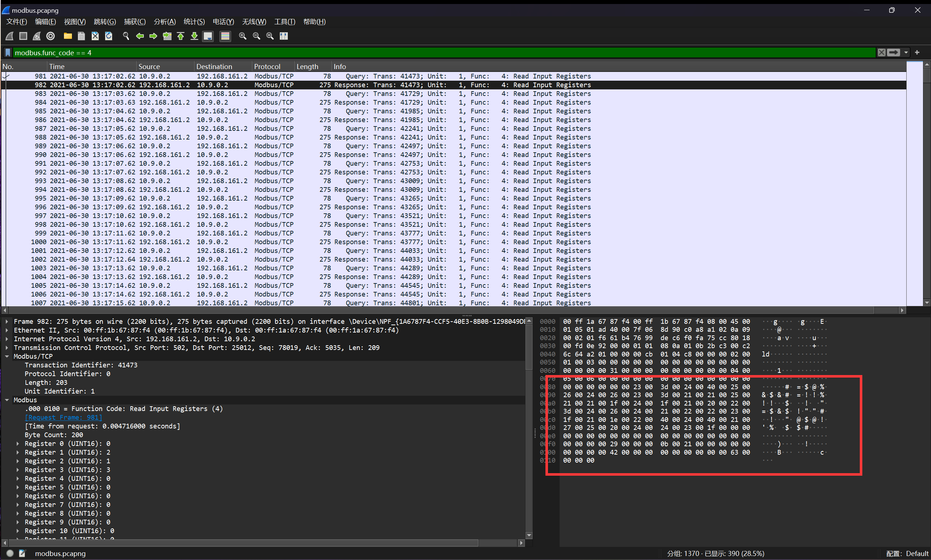Viewport: 931px width, 560px height.
Task: Click the display filter input field
Action: (x=444, y=53)
